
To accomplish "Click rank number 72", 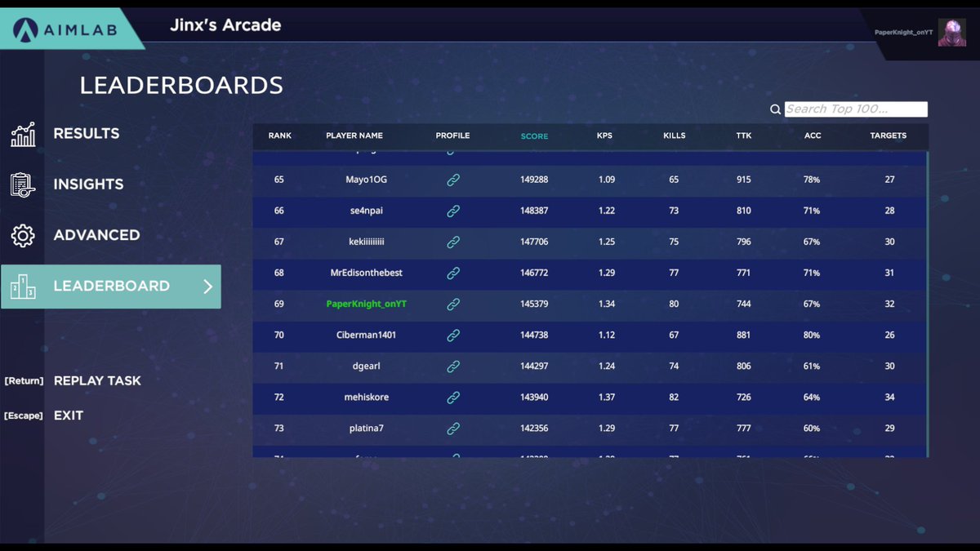I will click(278, 398).
